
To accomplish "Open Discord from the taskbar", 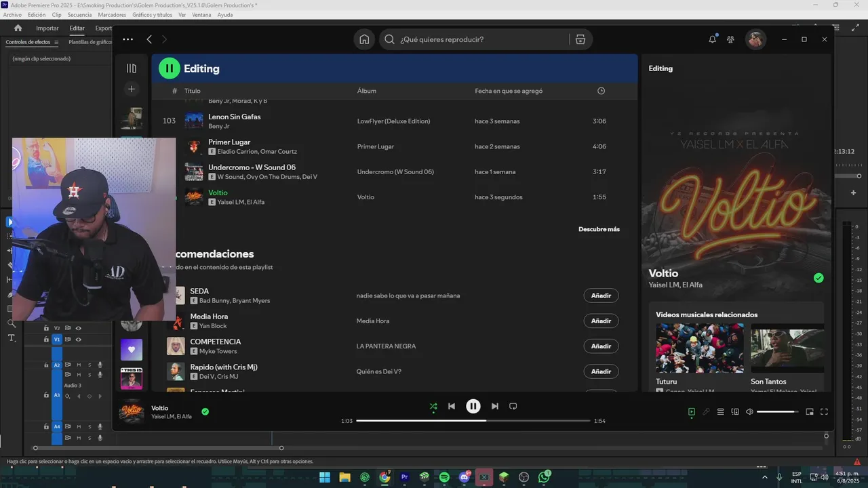I will tap(465, 477).
